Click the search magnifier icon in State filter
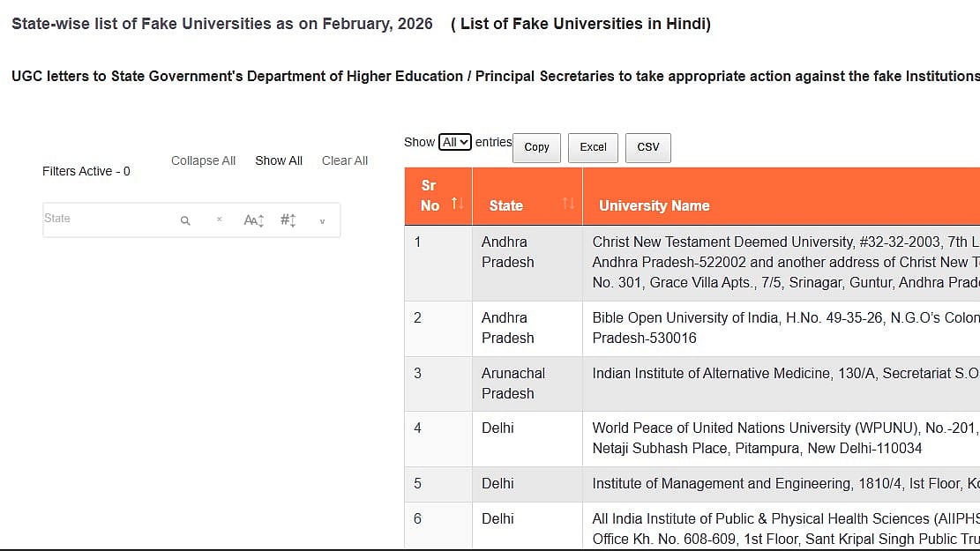Screen dimensions: 980x551 coord(185,219)
